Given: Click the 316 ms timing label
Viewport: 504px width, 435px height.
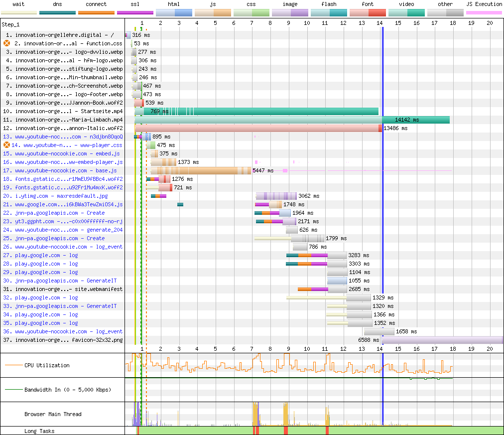Looking at the screenshot, I should pyautogui.click(x=141, y=35).
